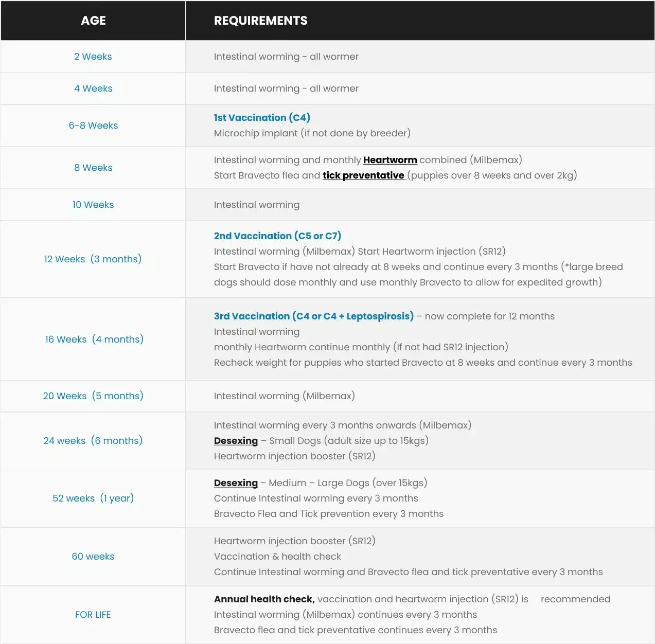Click 3rd Vaccination (C4 + Leptospirosis) heading
Image resolution: width=655 pixels, height=644 pixels.
click(313, 316)
